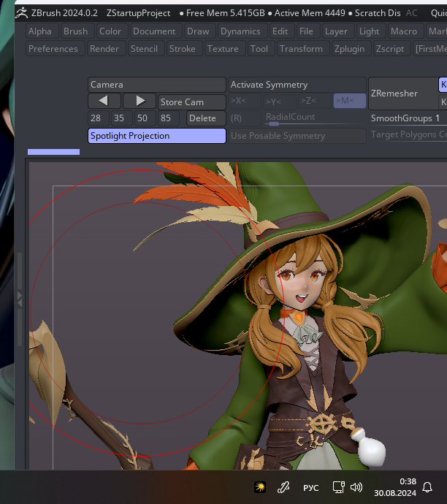Click the ZBrush logo icon
The width and height of the screenshot is (447, 504).
click(x=22, y=13)
